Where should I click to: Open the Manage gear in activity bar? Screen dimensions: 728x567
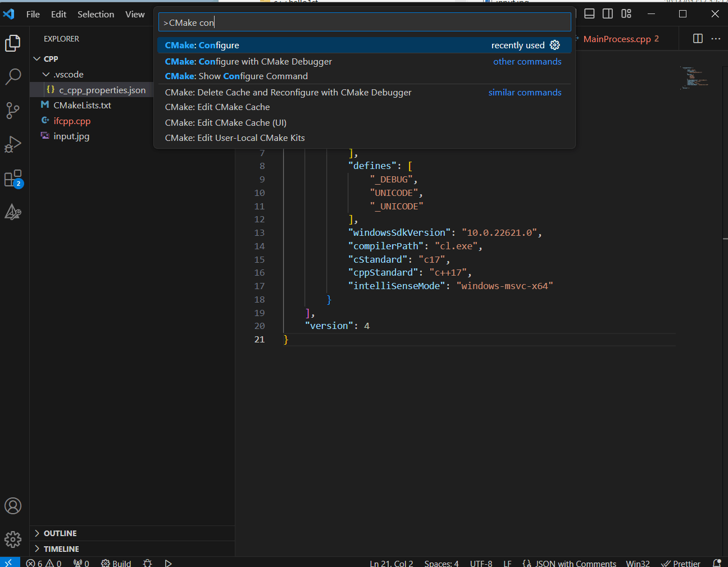(13, 539)
